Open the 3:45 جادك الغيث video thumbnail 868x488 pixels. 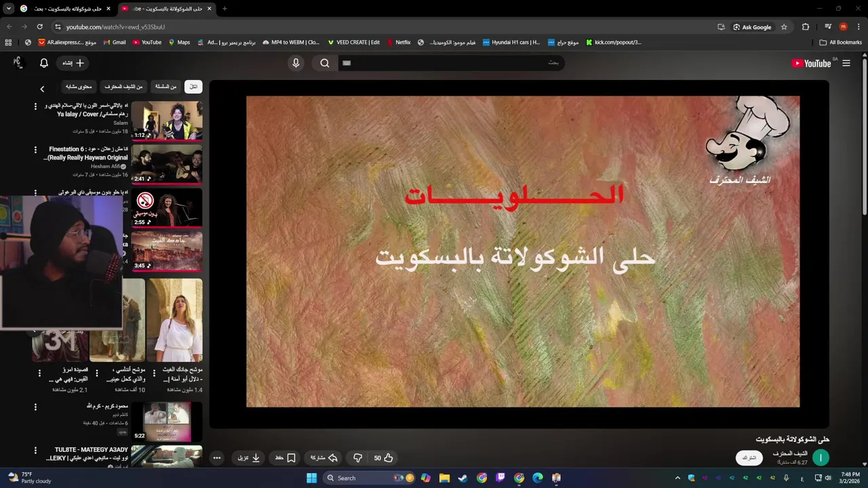click(x=166, y=251)
